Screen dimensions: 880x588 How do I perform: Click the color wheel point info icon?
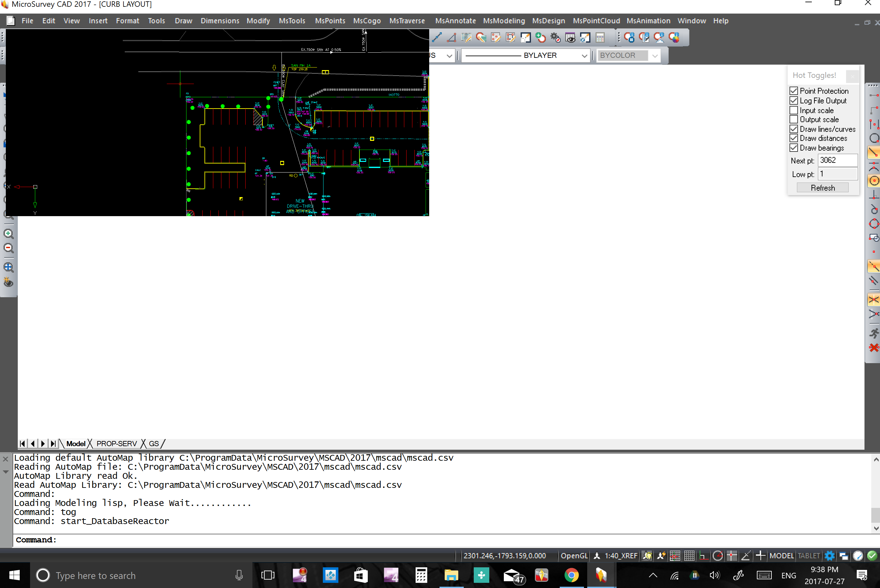click(x=674, y=37)
